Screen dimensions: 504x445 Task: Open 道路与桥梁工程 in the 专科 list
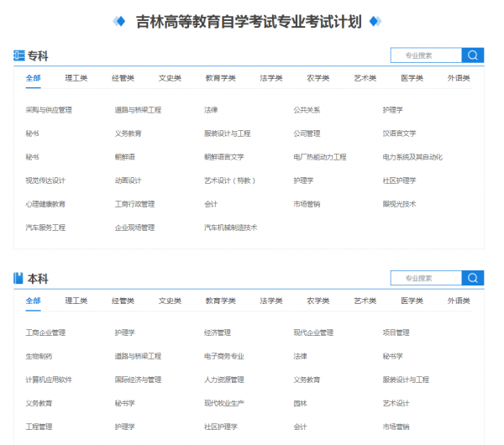click(139, 110)
